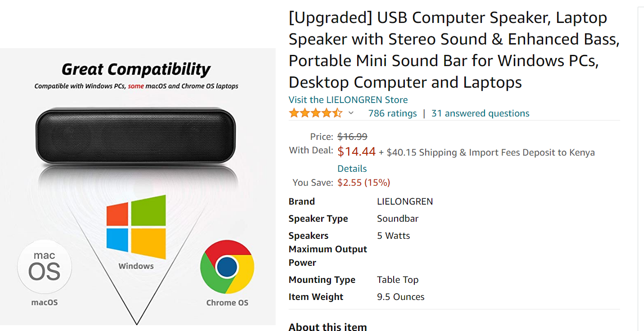Click the About this item heading
The height and width of the screenshot is (331, 644).
point(327,327)
